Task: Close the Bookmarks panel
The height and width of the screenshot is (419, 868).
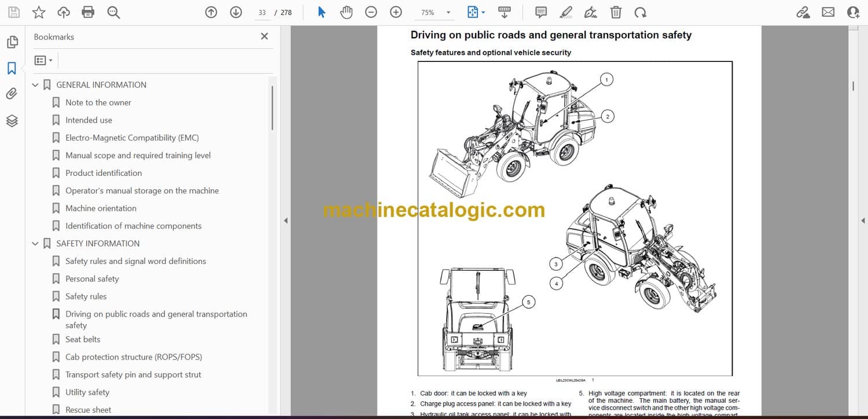Action: pyautogui.click(x=264, y=36)
